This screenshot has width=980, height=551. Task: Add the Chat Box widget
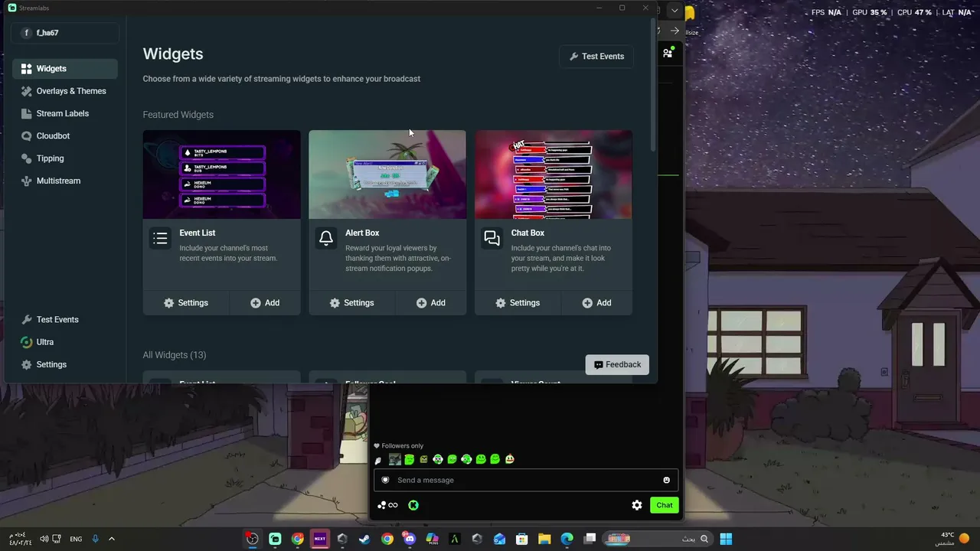597,303
